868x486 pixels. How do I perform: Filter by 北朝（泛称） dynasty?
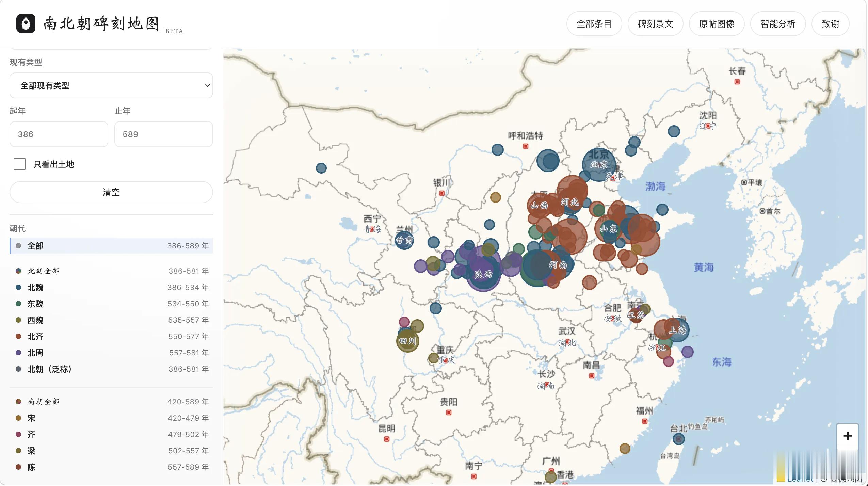111,369
